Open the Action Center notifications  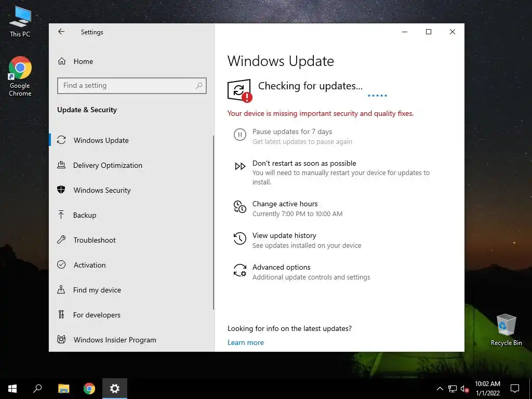[x=515, y=389]
